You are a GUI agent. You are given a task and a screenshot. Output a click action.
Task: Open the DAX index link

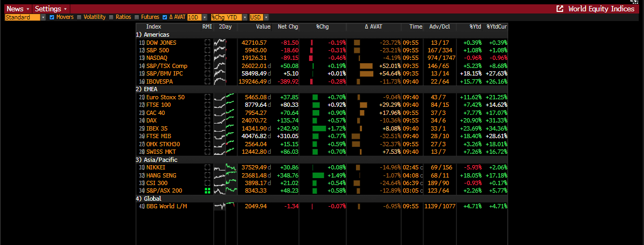click(152, 120)
